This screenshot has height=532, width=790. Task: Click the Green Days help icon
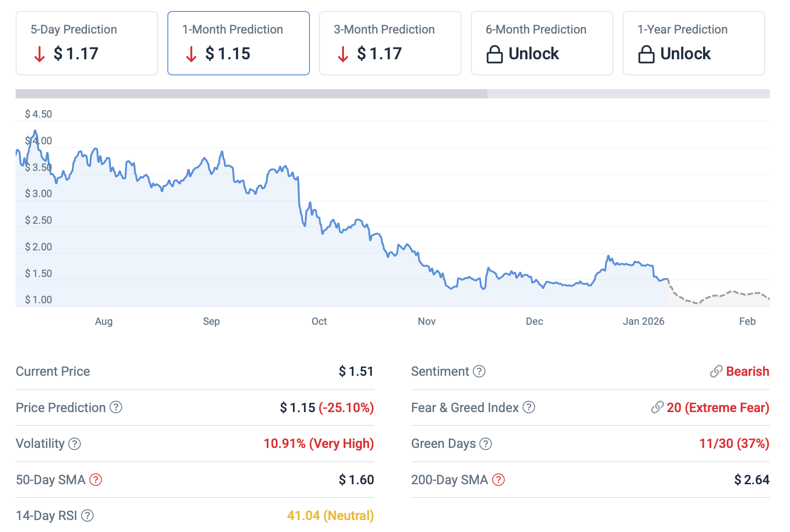point(486,444)
